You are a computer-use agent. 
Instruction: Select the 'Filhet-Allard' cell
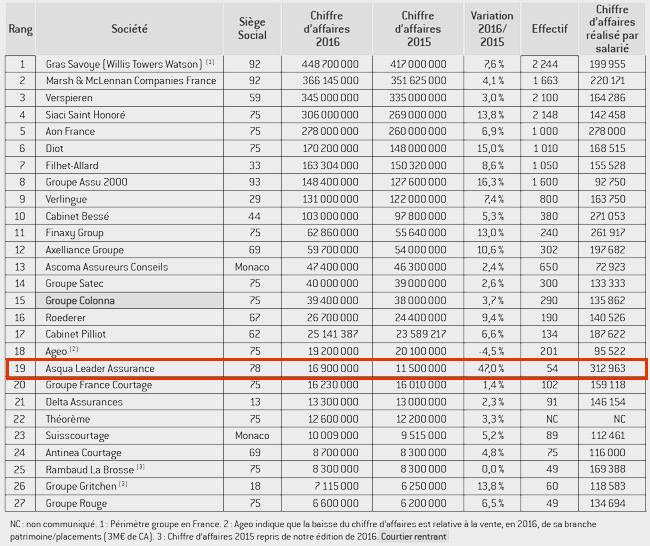click(x=129, y=165)
